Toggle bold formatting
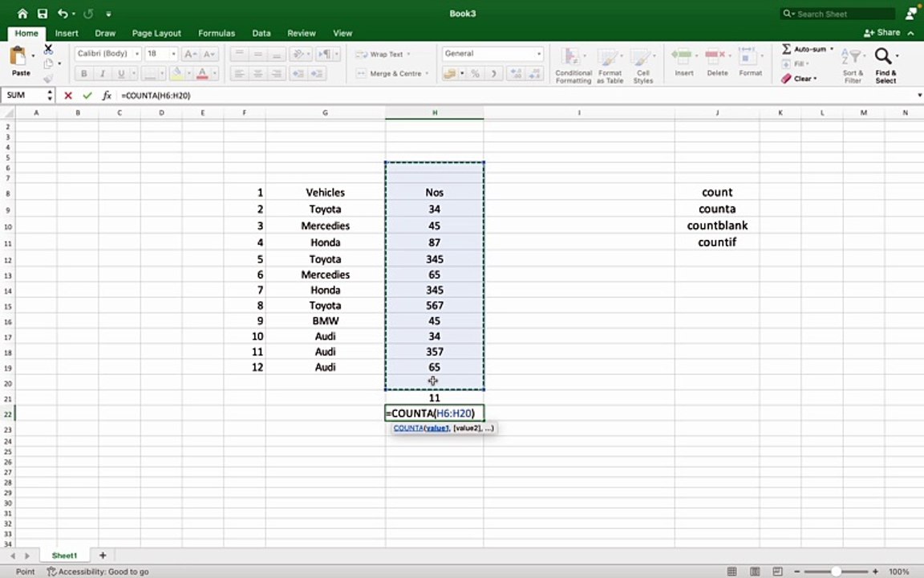 (x=83, y=74)
